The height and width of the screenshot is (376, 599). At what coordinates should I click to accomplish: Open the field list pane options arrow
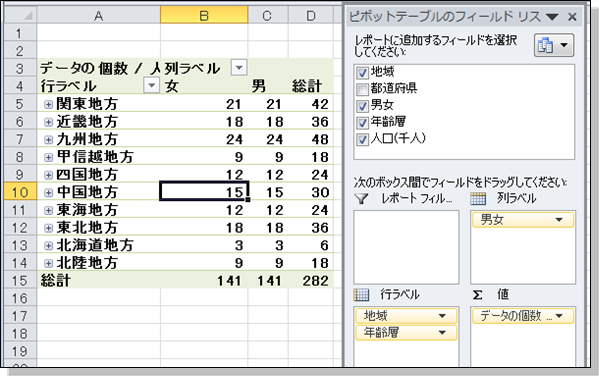coord(552,17)
